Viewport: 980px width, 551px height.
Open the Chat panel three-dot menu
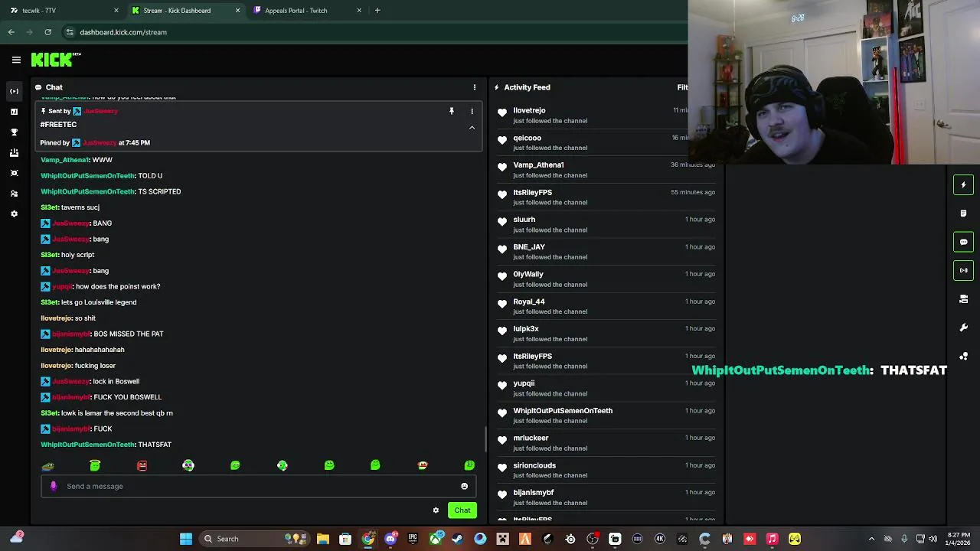pyautogui.click(x=474, y=87)
